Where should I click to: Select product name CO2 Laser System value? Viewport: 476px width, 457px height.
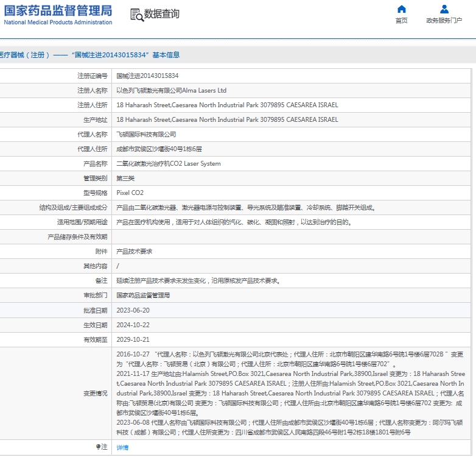coord(169,164)
